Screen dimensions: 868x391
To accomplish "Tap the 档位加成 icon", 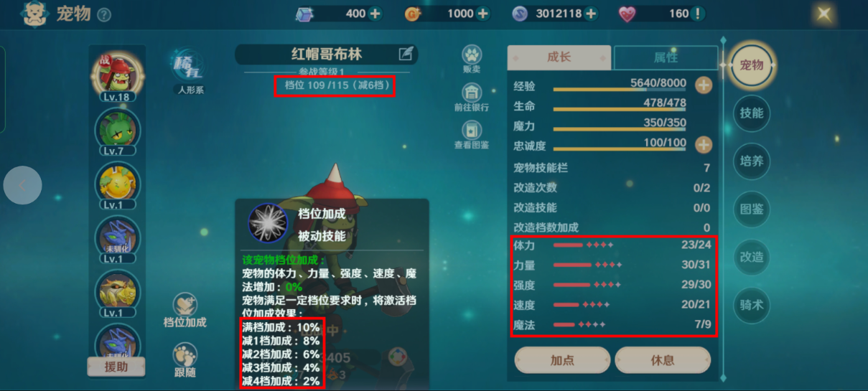I will point(185,304).
